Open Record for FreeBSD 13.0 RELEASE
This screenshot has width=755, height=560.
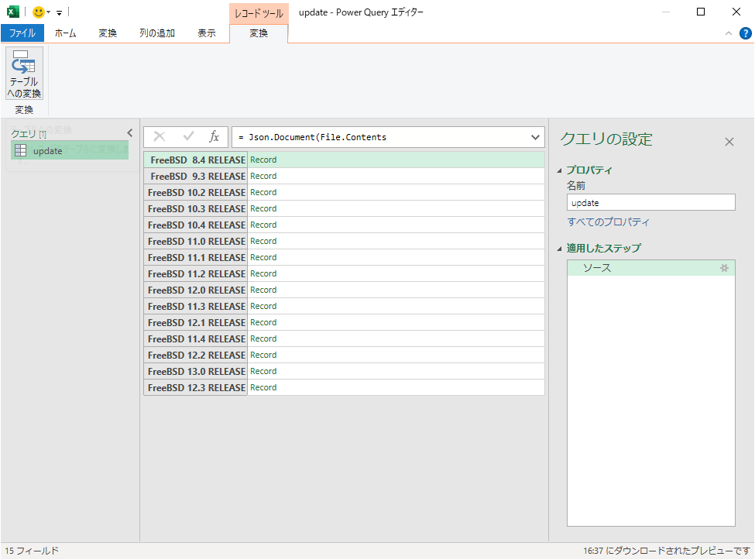tap(263, 371)
